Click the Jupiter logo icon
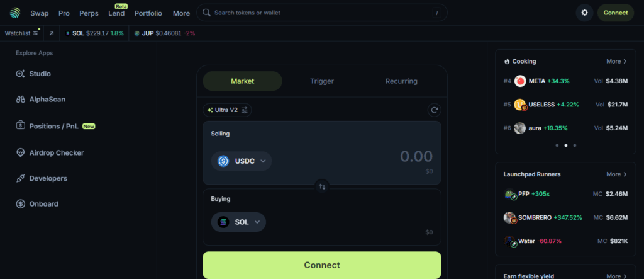 coord(15,13)
